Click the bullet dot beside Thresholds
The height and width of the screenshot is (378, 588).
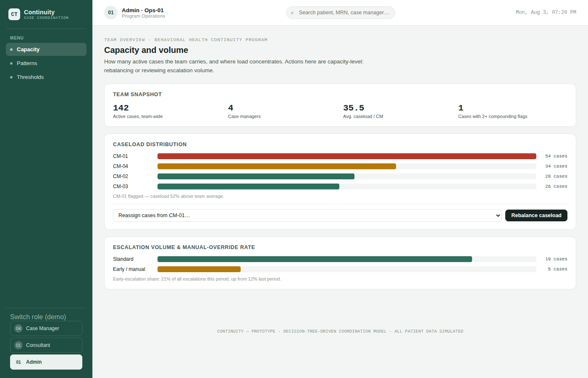tap(11, 77)
